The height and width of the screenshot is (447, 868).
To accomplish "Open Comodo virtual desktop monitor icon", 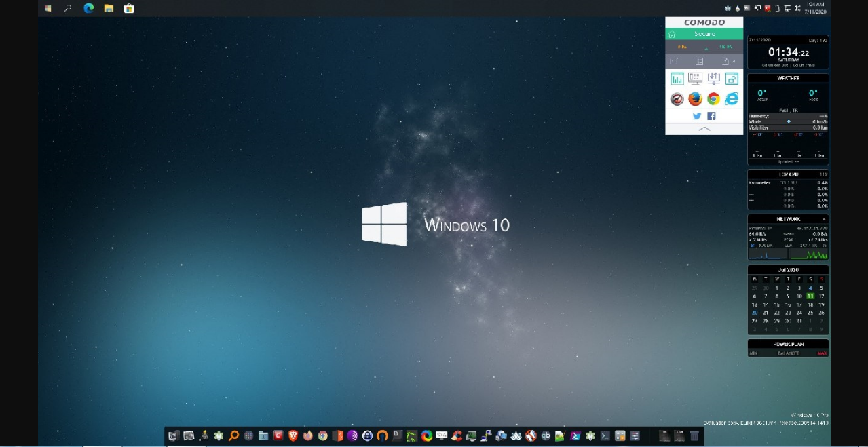I will [x=696, y=79].
